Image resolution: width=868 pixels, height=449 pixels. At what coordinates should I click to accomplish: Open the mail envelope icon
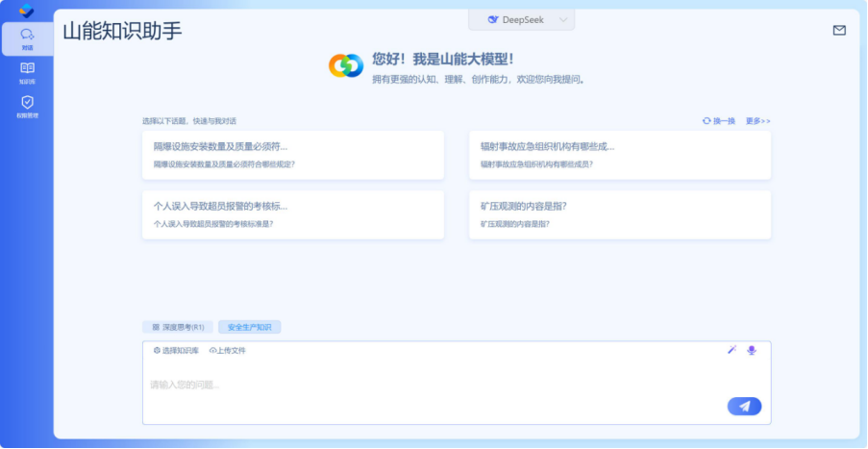839,31
